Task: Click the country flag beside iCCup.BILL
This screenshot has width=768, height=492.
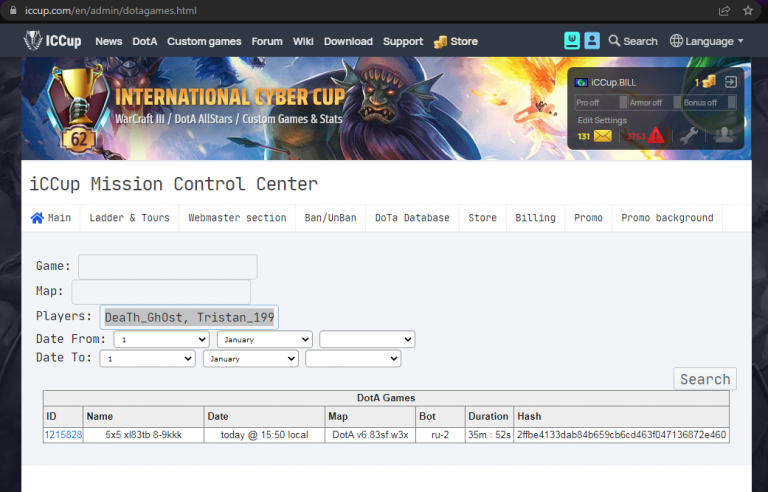Action: (x=581, y=82)
